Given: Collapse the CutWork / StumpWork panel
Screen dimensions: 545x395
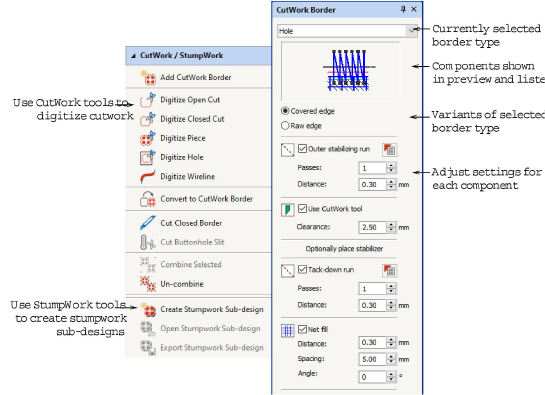Looking at the screenshot, I should click(x=133, y=56).
